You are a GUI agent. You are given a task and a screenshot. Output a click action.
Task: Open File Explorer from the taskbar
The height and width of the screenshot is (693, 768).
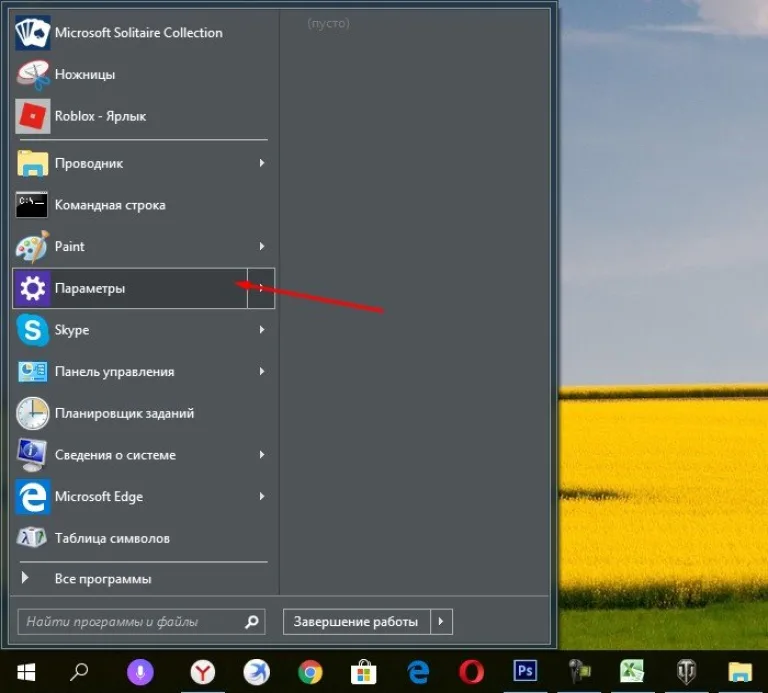740,672
